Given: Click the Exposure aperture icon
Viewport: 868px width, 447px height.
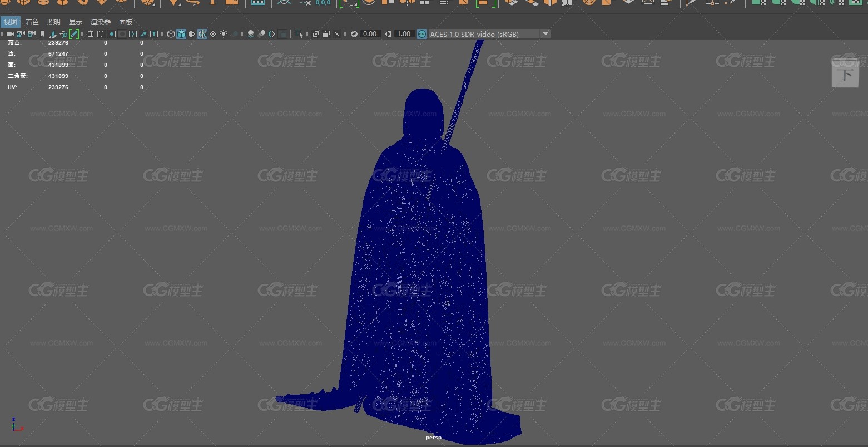Looking at the screenshot, I should point(354,34).
